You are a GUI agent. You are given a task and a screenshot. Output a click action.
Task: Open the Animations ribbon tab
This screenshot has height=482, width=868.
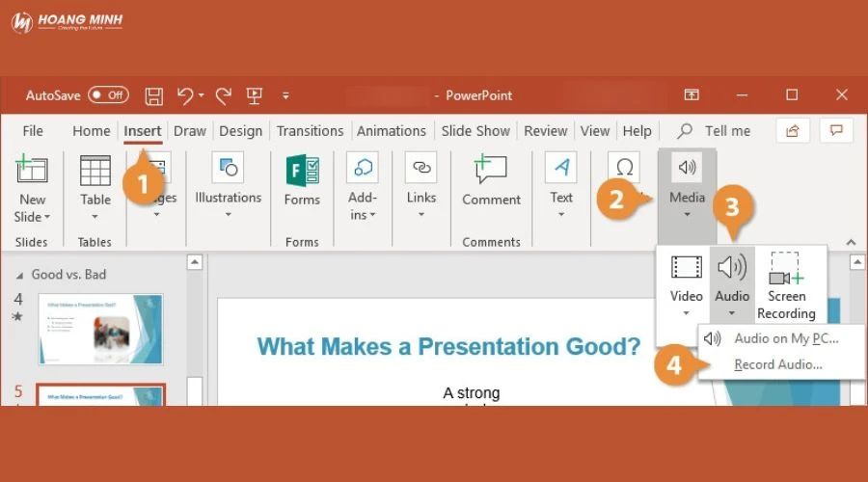[391, 131]
